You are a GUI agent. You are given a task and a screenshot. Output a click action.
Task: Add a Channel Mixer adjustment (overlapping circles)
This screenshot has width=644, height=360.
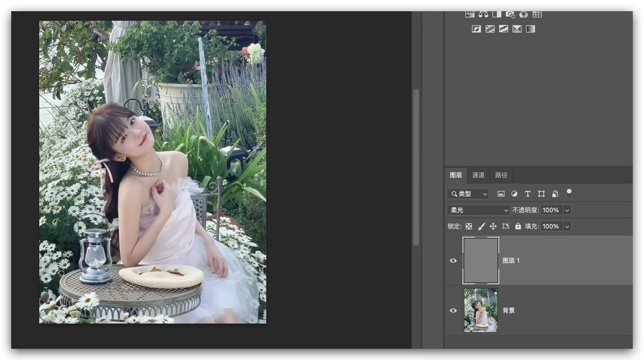click(523, 14)
